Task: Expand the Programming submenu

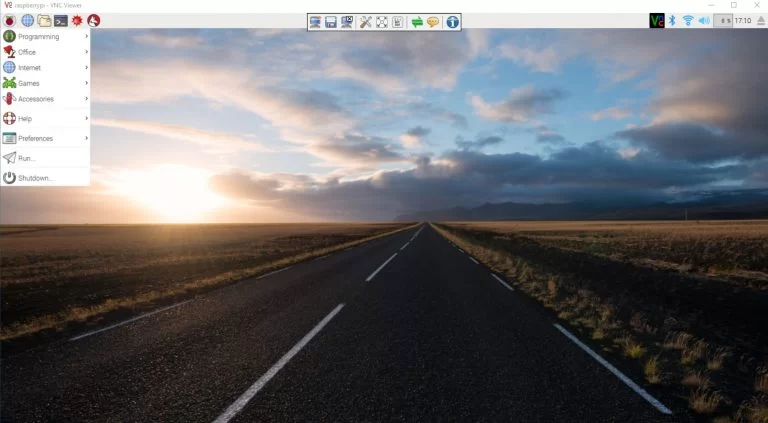Action: pos(45,36)
